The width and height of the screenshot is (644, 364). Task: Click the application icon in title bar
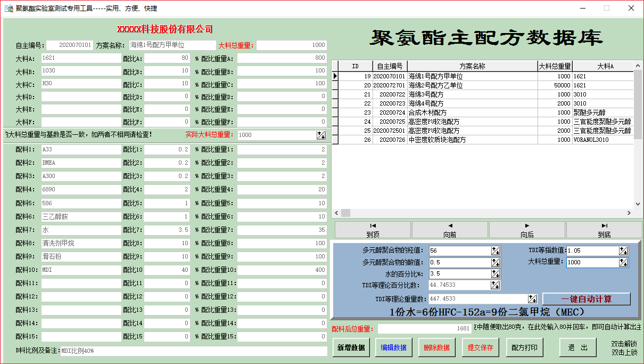pos(9,9)
